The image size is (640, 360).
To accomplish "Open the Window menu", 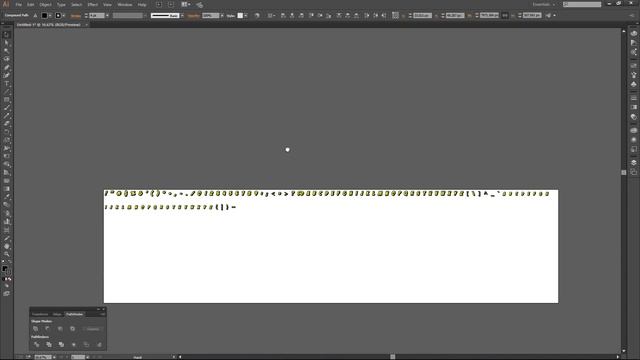I will click(x=125, y=4).
